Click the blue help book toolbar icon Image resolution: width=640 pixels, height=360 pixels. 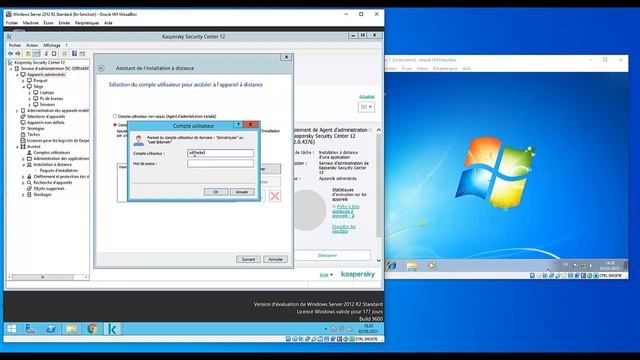pos(74,53)
